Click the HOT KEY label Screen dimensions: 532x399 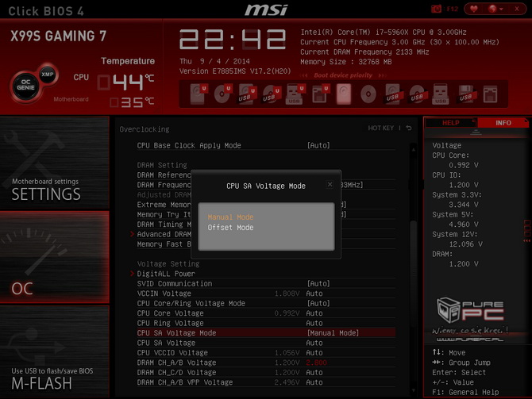click(380, 128)
